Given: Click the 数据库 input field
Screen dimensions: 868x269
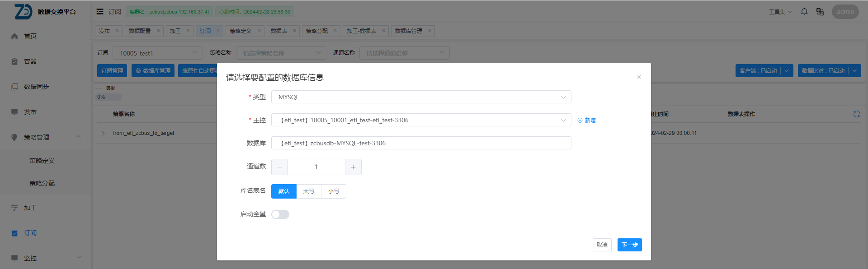Looking at the screenshot, I should pyautogui.click(x=421, y=143).
